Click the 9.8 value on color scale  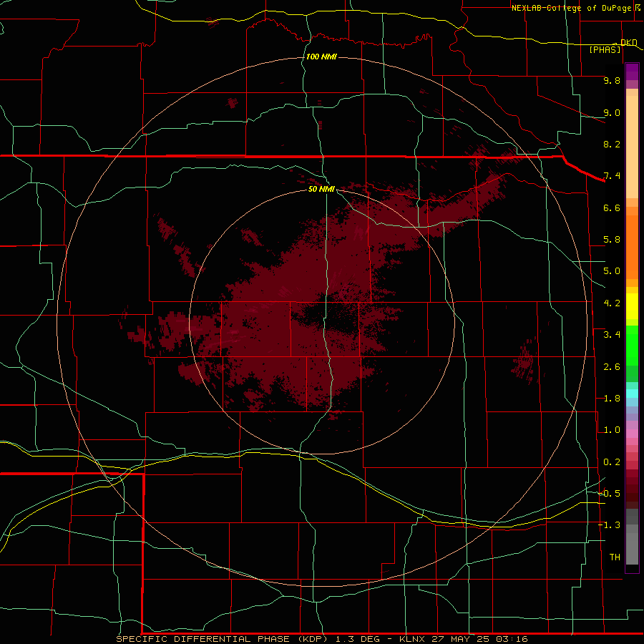click(x=612, y=80)
